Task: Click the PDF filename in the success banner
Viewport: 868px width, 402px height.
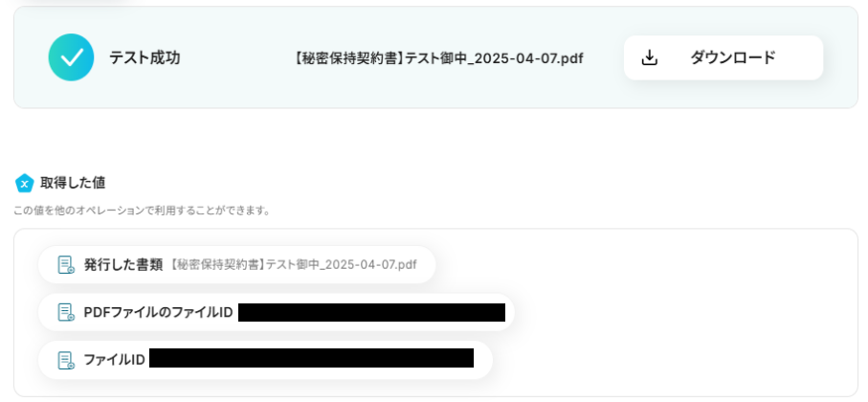Action: (x=438, y=58)
